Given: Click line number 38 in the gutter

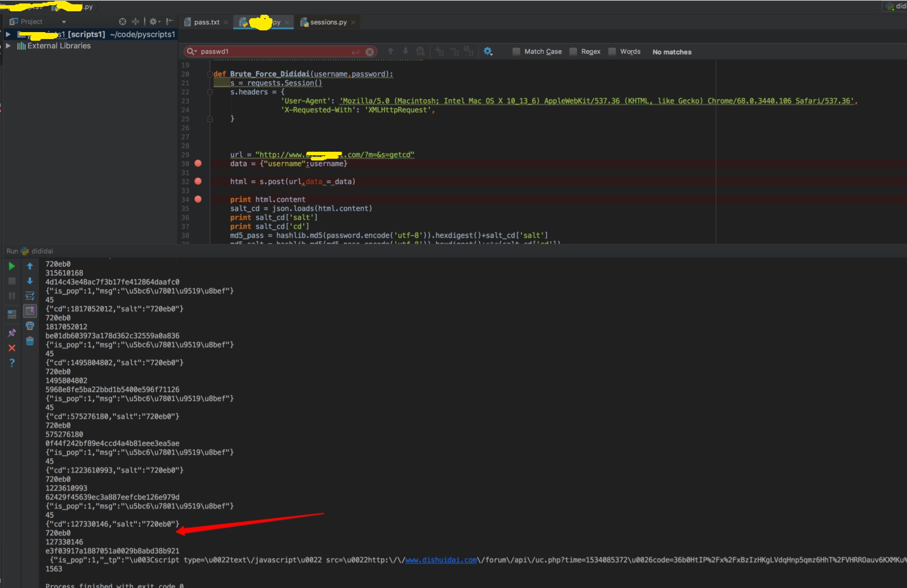Looking at the screenshot, I should tap(185, 235).
